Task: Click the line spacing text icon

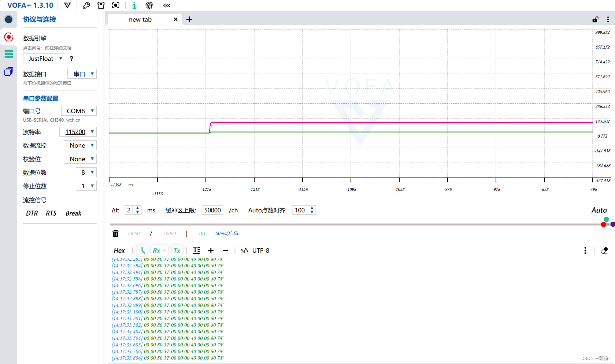Action: coord(196,250)
